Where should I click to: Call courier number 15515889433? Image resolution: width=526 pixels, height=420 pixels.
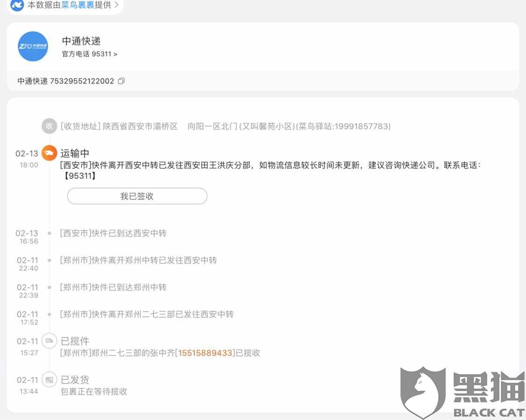(205, 353)
